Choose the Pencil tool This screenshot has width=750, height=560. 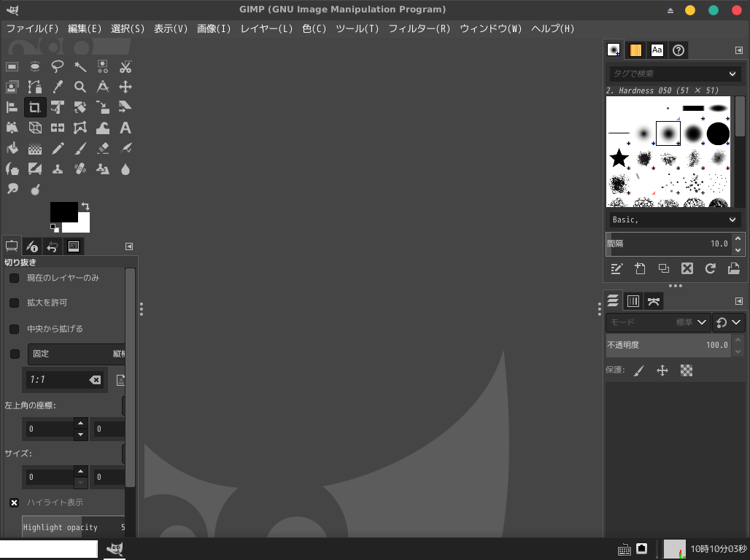tap(58, 148)
